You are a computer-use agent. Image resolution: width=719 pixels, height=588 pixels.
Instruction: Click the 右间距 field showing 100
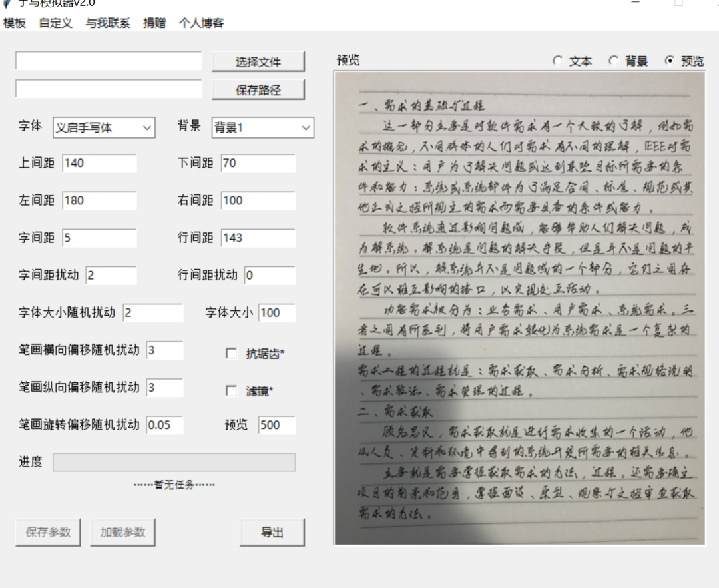click(258, 200)
